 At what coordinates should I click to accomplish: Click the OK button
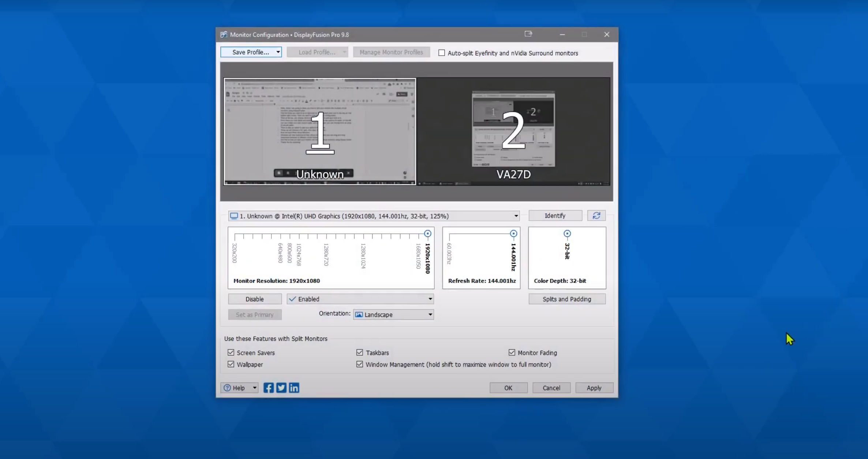pos(508,388)
